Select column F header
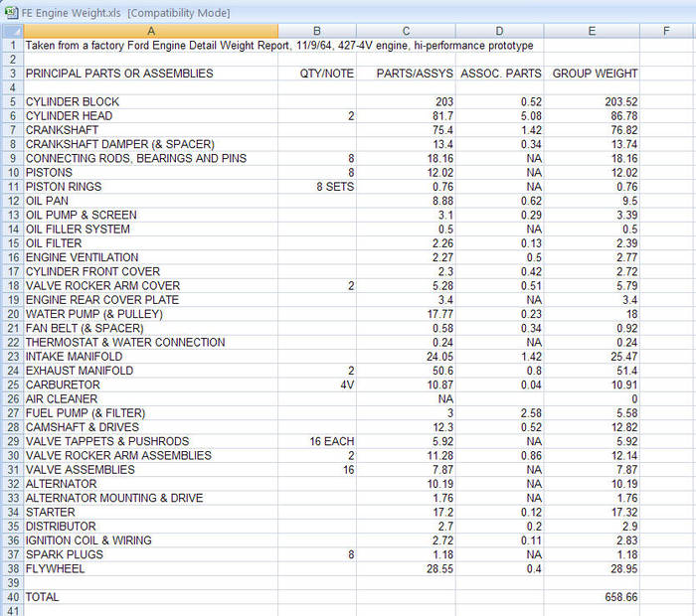 (667, 31)
